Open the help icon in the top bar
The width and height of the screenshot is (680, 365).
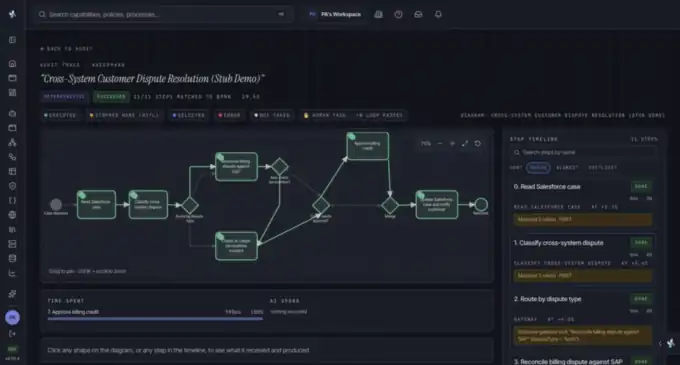(398, 14)
